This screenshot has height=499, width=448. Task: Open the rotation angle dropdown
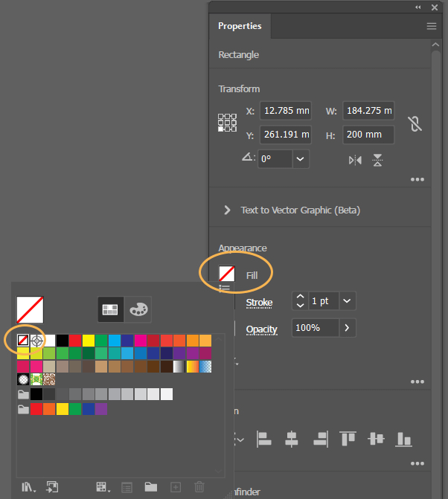pyautogui.click(x=301, y=158)
